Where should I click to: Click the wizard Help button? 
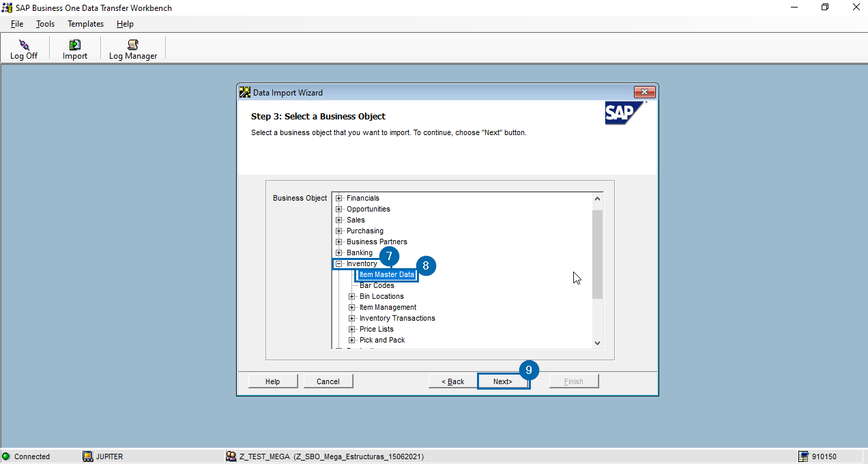click(273, 381)
